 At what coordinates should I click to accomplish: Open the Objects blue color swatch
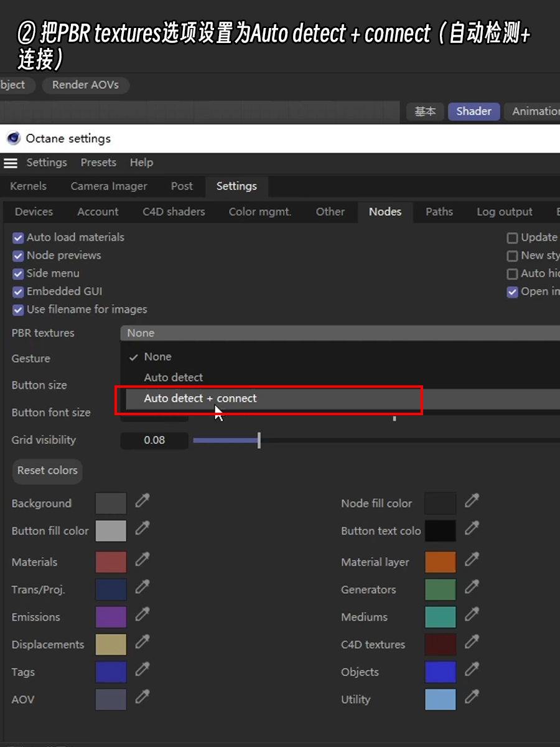click(x=441, y=672)
